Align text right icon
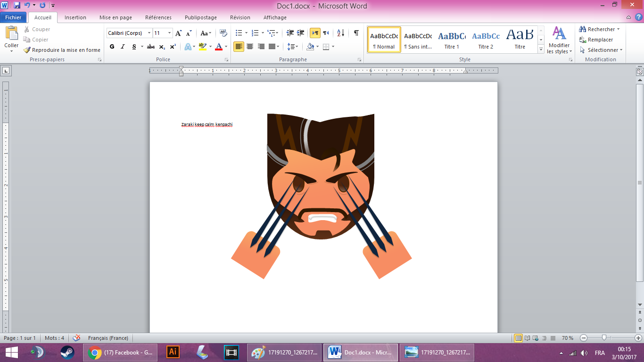The height and width of the screenshot is (362, 644). tap(261, 47)
